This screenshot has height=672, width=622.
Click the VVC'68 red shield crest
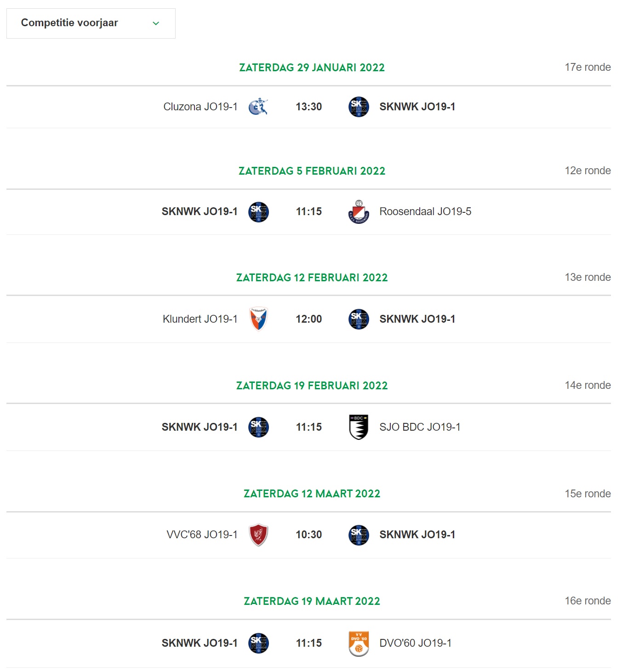(258, 535)
